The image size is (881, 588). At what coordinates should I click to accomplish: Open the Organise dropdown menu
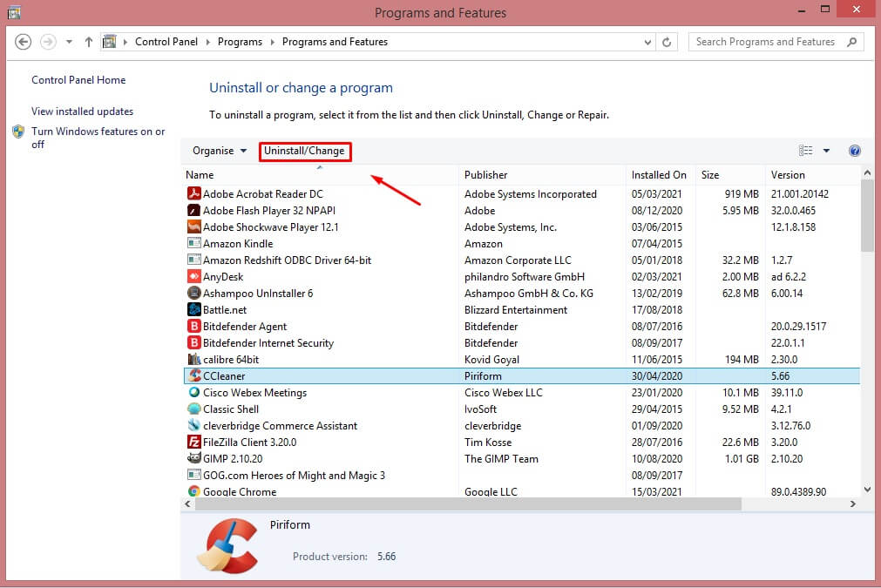coord(219,151)
